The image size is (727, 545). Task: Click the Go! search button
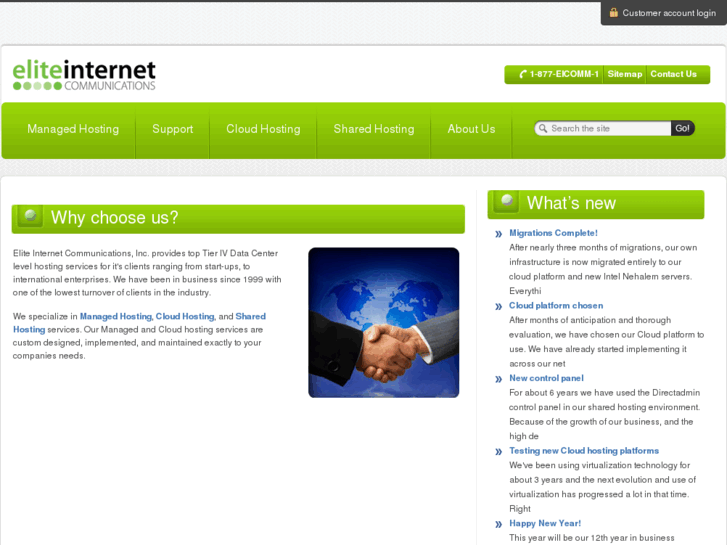(682, 128)
